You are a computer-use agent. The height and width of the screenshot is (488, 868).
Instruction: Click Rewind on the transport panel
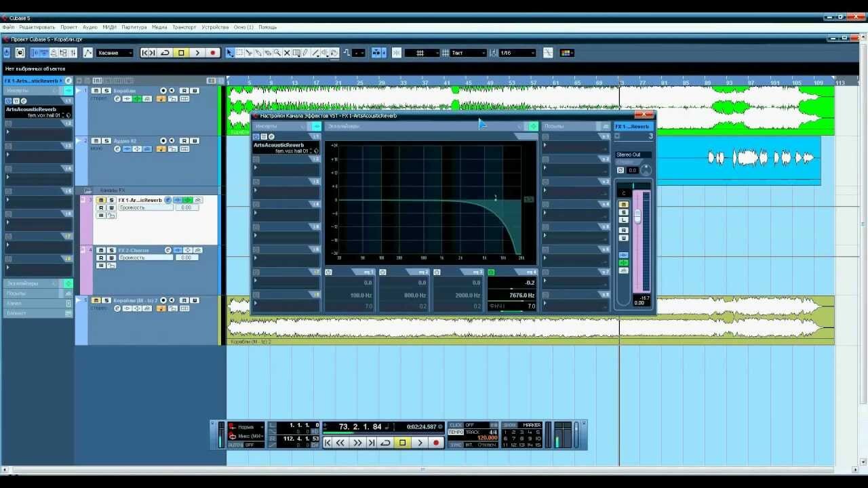tap(340, 443)
